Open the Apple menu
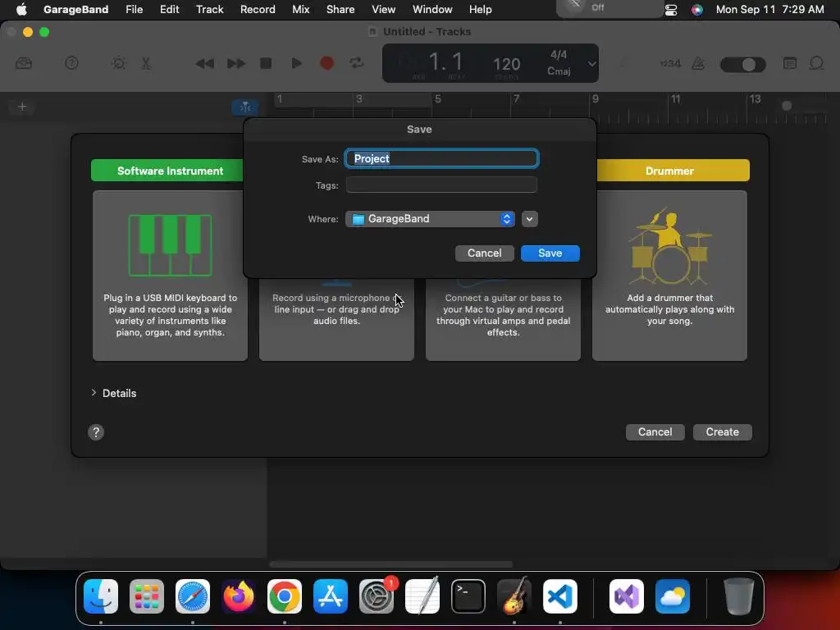This screenshot has width=840, height=630. 21,9
